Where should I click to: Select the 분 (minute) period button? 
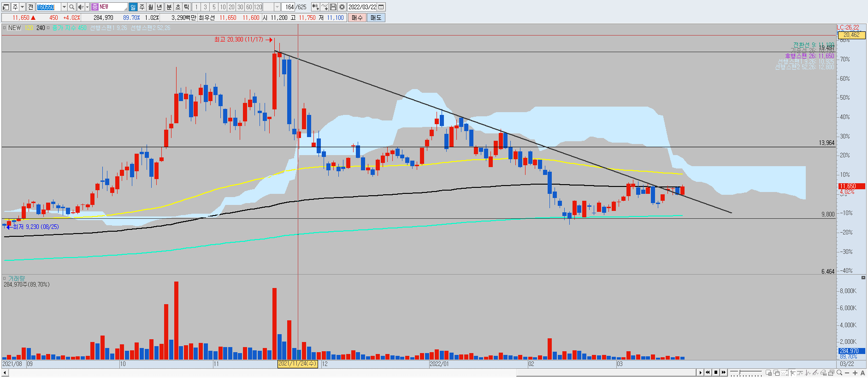coord(169,7)
